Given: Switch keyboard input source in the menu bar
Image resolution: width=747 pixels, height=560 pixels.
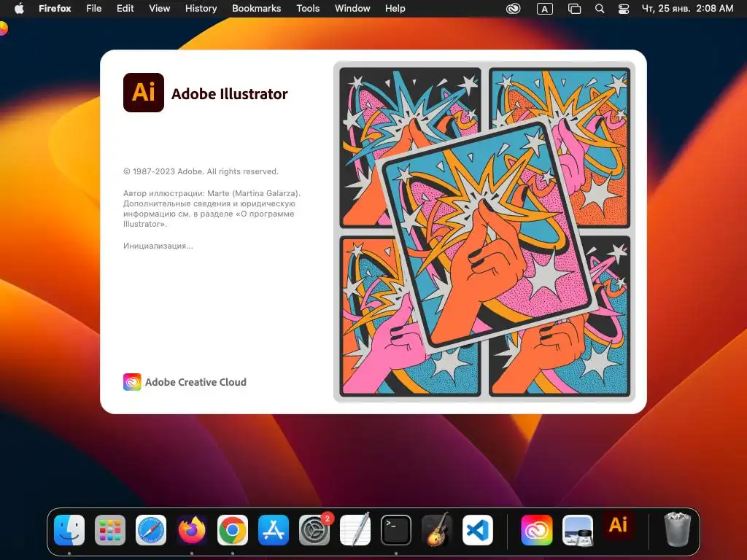Looking at the screenshot, I should 544,9.
